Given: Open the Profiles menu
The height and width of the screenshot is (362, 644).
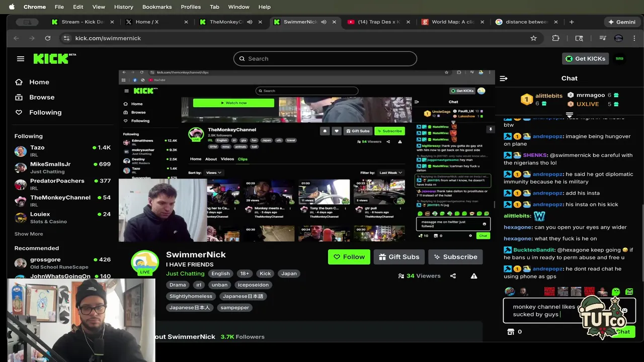Looking at the screenshot, I should pyautogui.click(x=191, y=7).
